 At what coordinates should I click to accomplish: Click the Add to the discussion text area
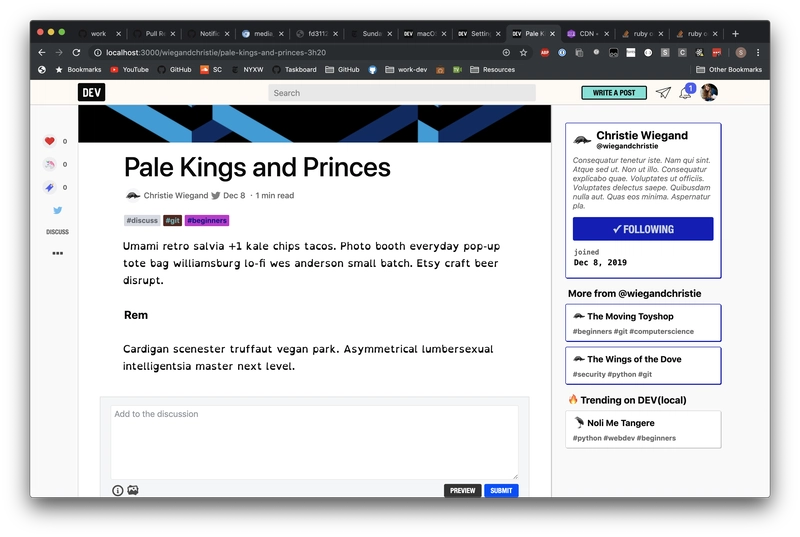tap(314, 442)
